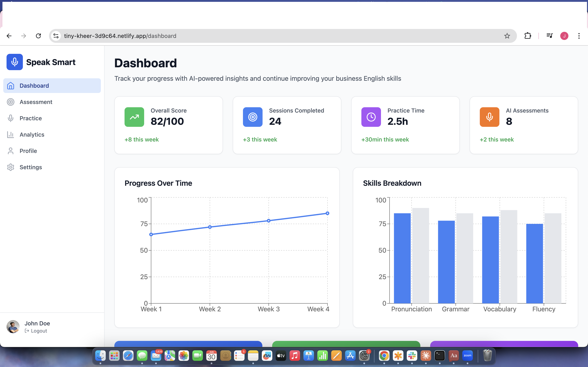This screenshot has height=367, width=588.
Task: Open Chrome profile avatar menu
Action: point(564,36)
